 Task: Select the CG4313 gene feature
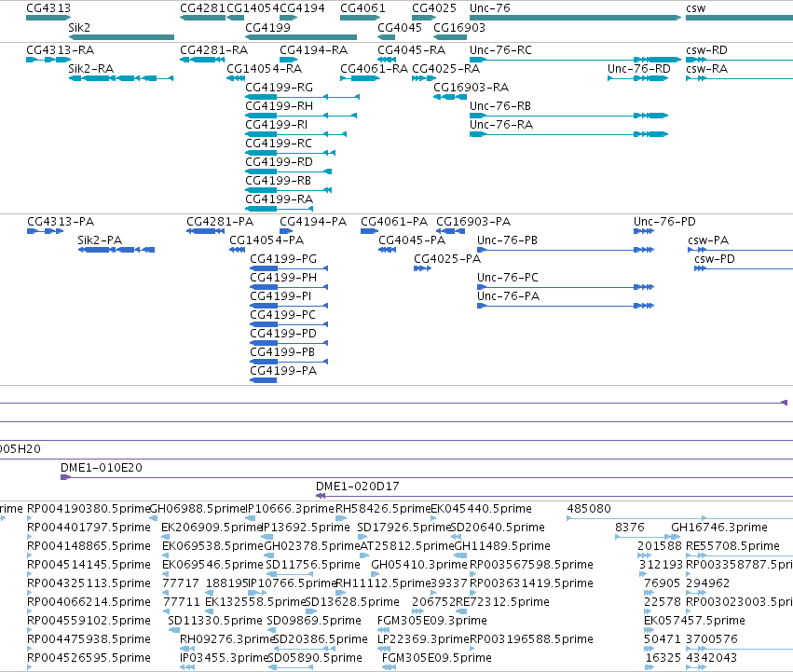pos(48,18)
